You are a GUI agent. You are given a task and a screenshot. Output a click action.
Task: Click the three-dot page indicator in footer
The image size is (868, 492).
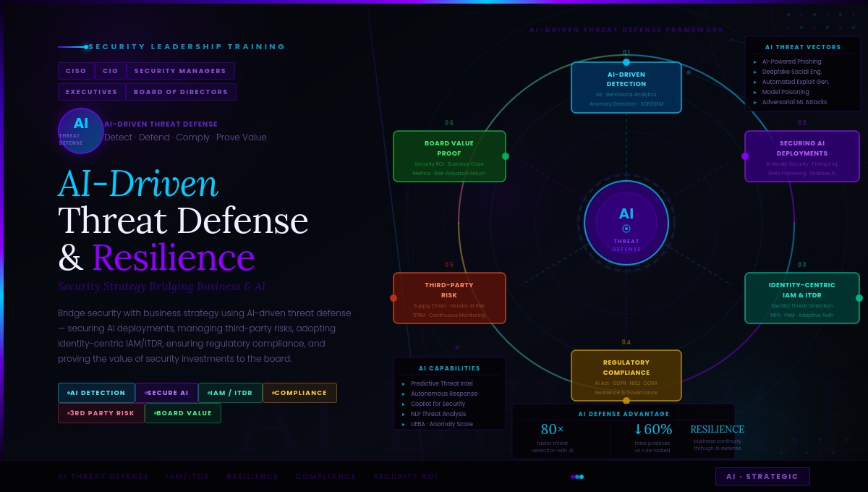click(x=577, y=477)
